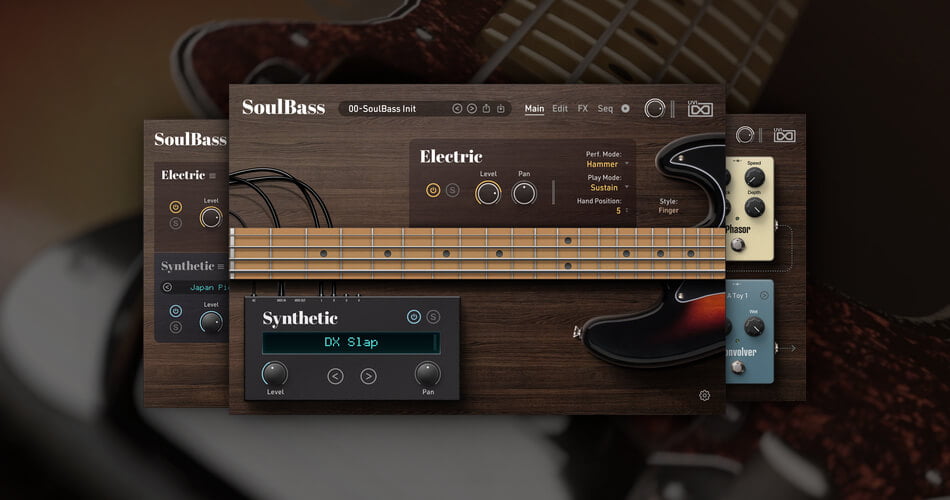Click the round record indicator beside Seq
The width and height of the screenshot is (950, 500).
coord(625,108)
